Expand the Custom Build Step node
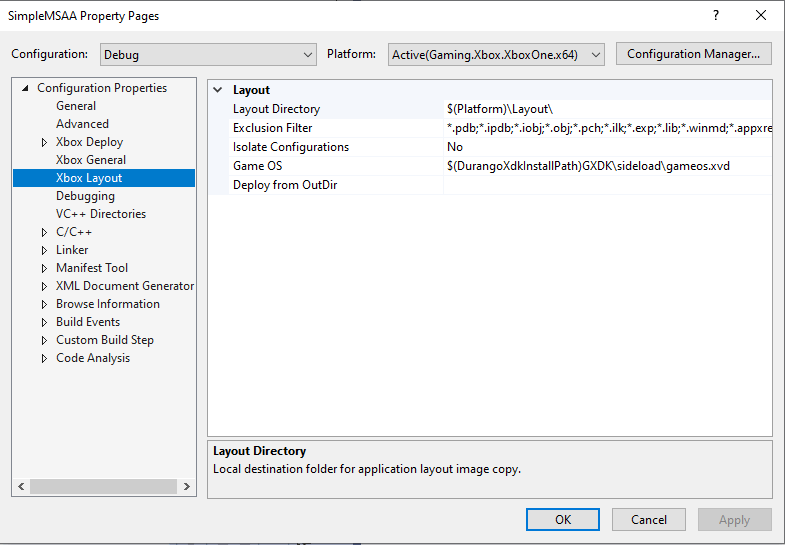The width and height of the screenshot is (785, 545). 45,340
